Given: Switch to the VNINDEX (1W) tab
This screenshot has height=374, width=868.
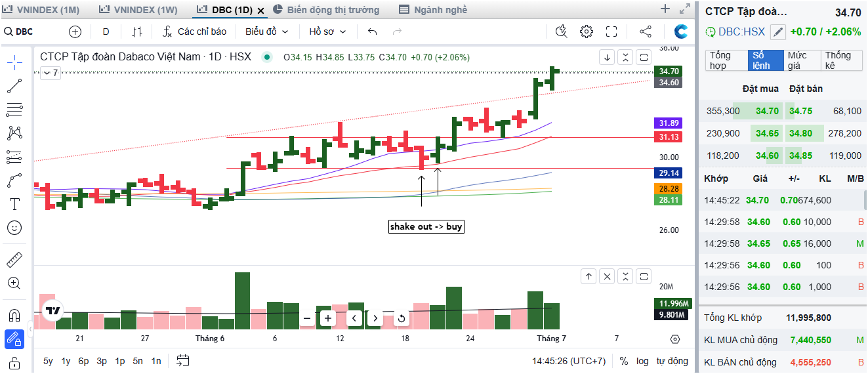Looking at the screenshot, I should [x=138, y=10].
